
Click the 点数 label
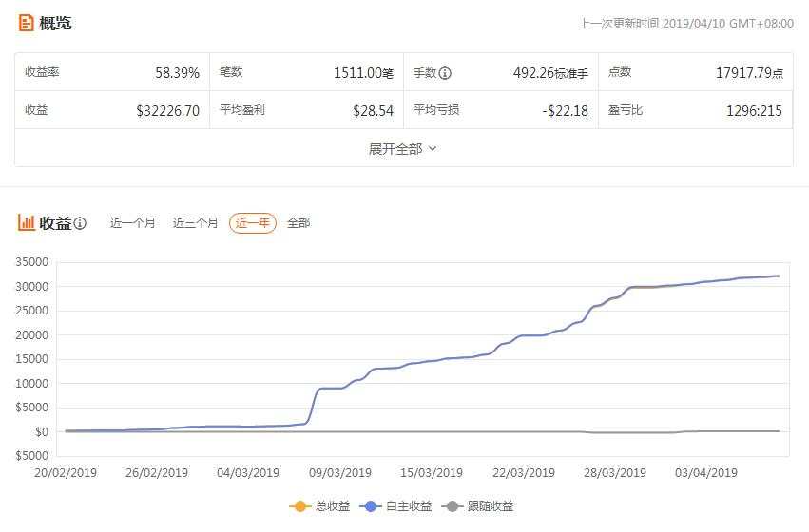pyautogui.click(x=620, y=72)
